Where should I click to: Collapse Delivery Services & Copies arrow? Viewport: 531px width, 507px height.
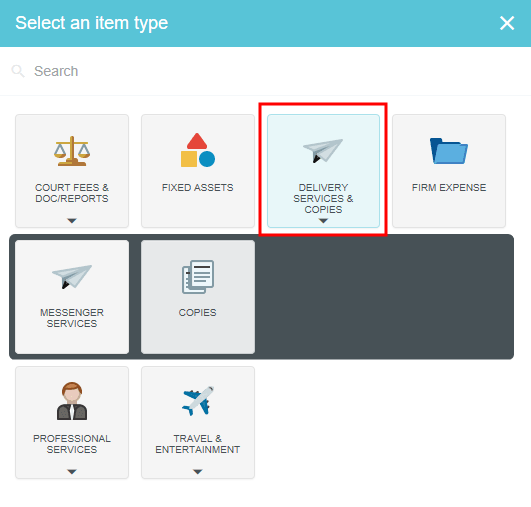point(323,221)
